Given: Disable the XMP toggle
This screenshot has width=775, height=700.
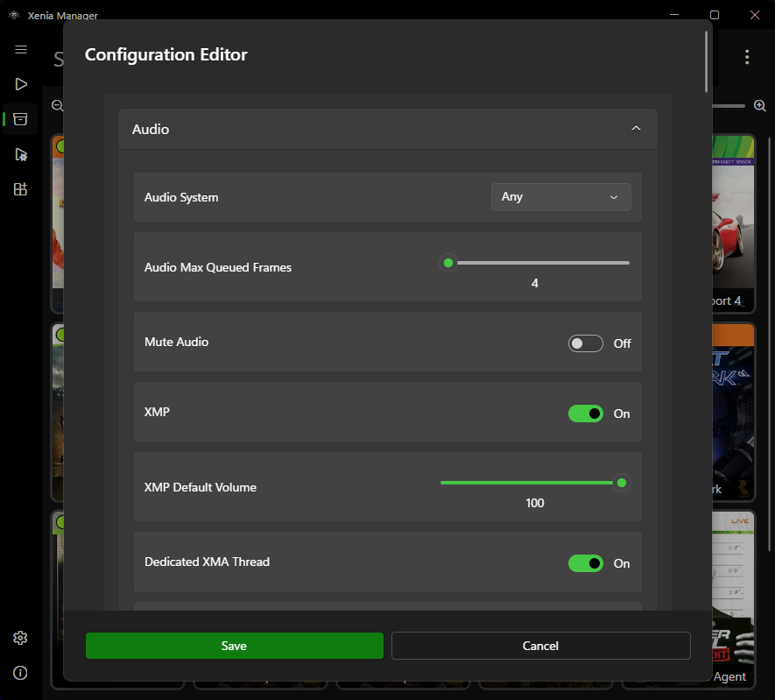Looking at the screenshot, I should [x=585, y=413].
